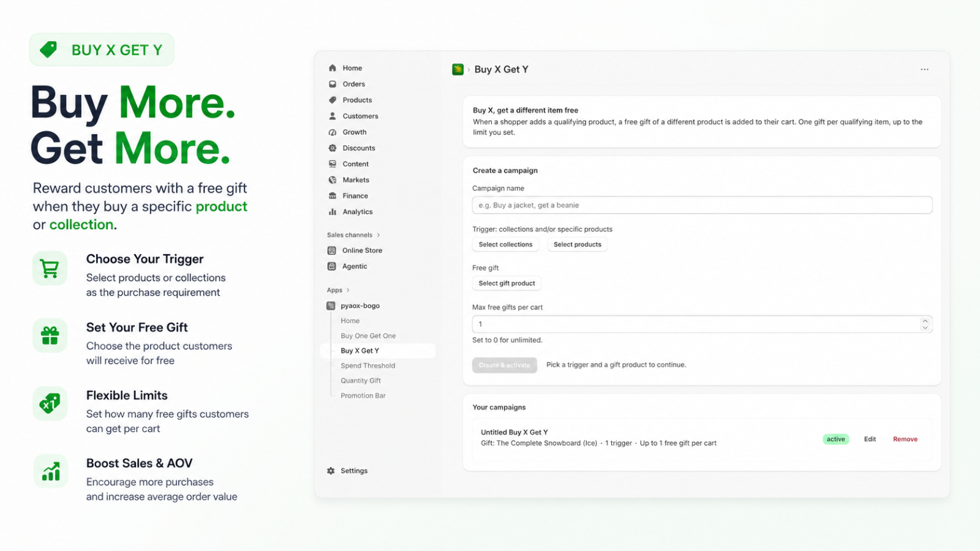
Task: Click the 'Create a campaign' heading
Action: pyautogui.click(x=505, y=170)
